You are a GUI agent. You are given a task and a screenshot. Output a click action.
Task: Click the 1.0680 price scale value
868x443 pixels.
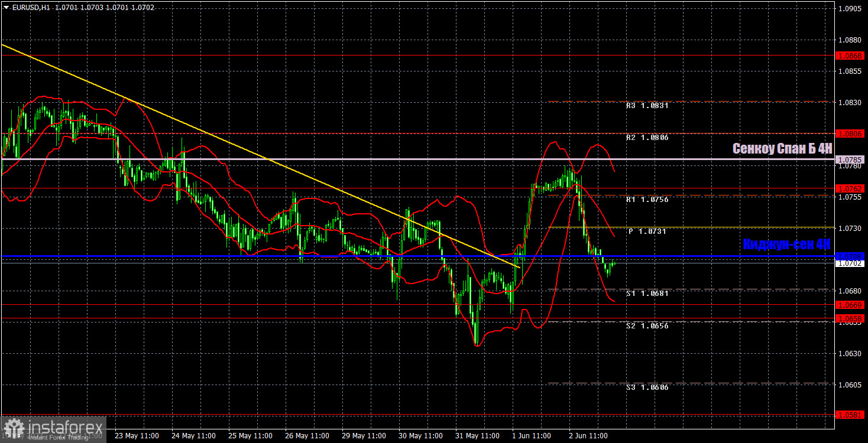(850, 291)
